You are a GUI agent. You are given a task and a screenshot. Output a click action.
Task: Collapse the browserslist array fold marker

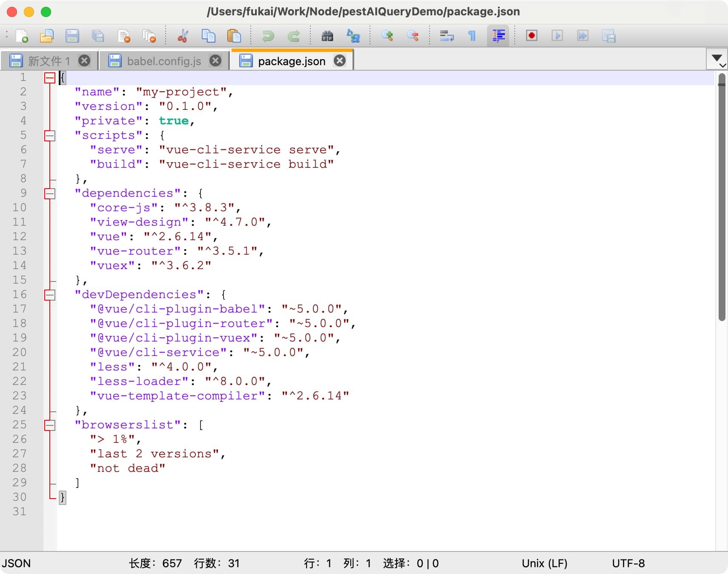tap(50, 425)
